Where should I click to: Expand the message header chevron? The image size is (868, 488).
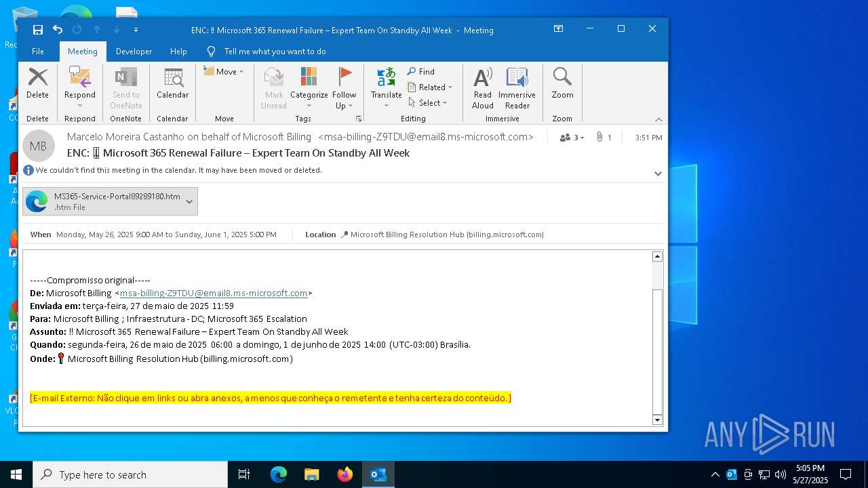pyautogui.click(x=658, y=174)
